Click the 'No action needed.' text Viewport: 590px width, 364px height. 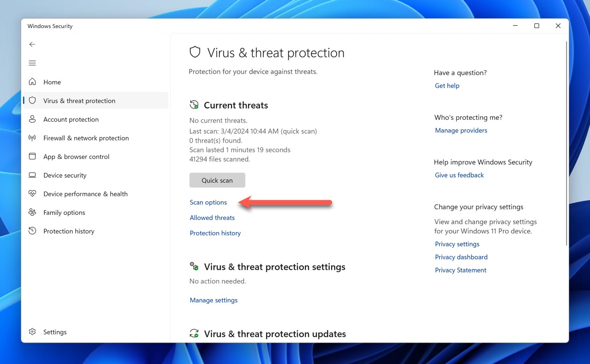pyautogui.click(x=218, y=282)
